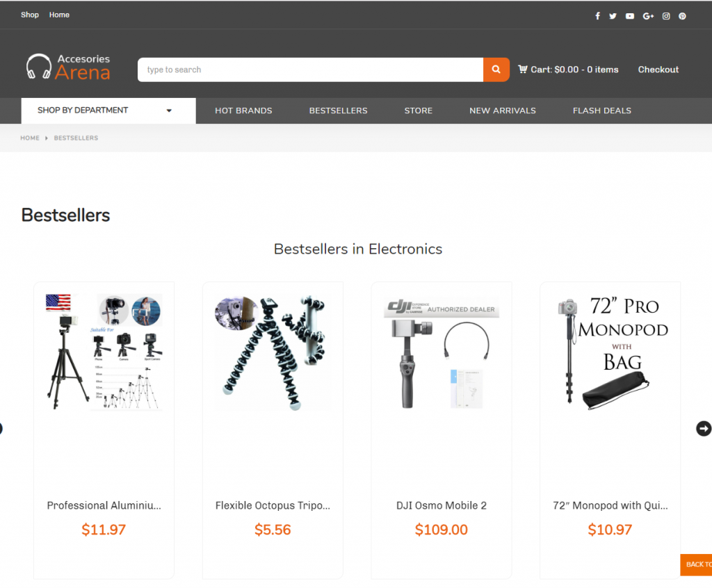This screenshot has height=588, width=712.
Task: Open the Facebook social icon
Action: pyautogui.click(x=597, y=16)
